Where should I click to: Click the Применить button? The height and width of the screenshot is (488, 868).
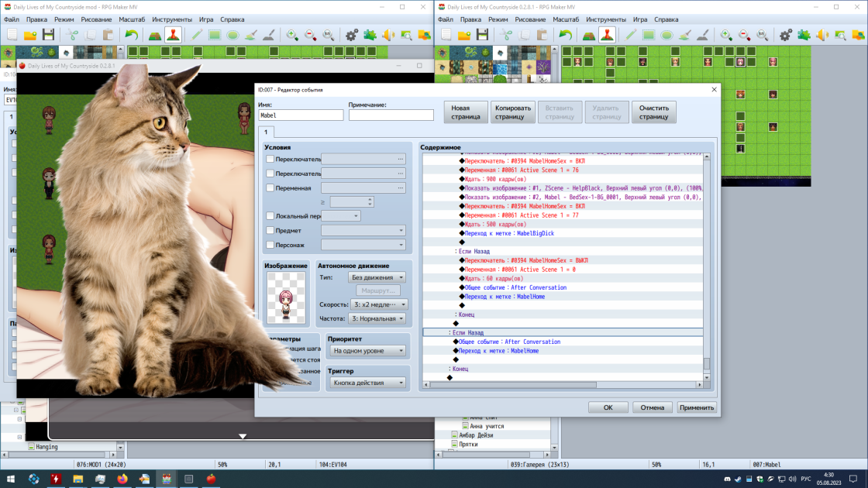point(697,407)
